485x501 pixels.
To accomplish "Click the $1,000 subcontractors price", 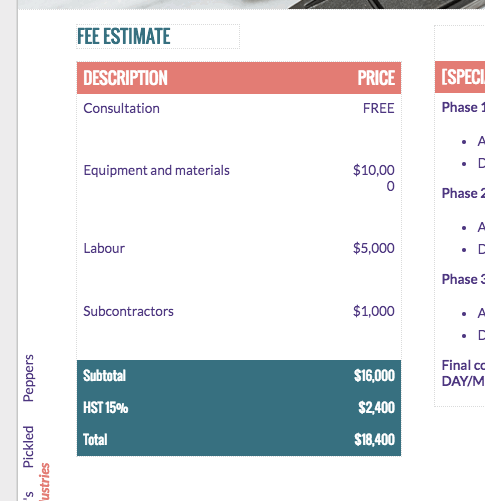I will point(374,311).
